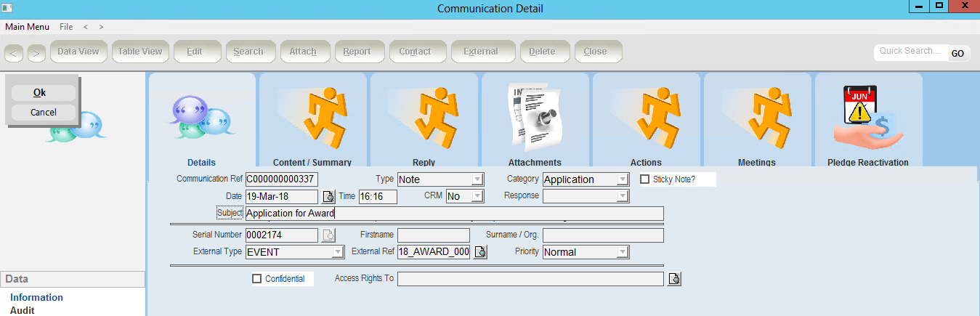Expand the Type dropdown showing Note
The height and width of the screenshot is (316, 980).
pos(477,179)
